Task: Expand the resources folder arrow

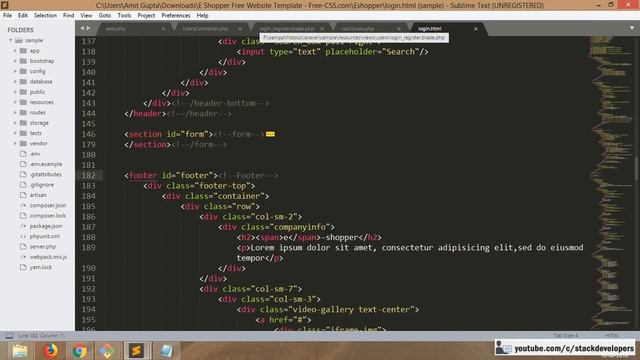Action: point(15,102)
